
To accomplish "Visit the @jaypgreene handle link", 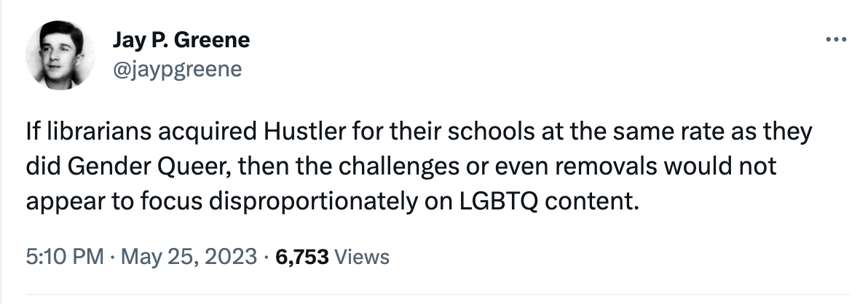I will [177, 68].
